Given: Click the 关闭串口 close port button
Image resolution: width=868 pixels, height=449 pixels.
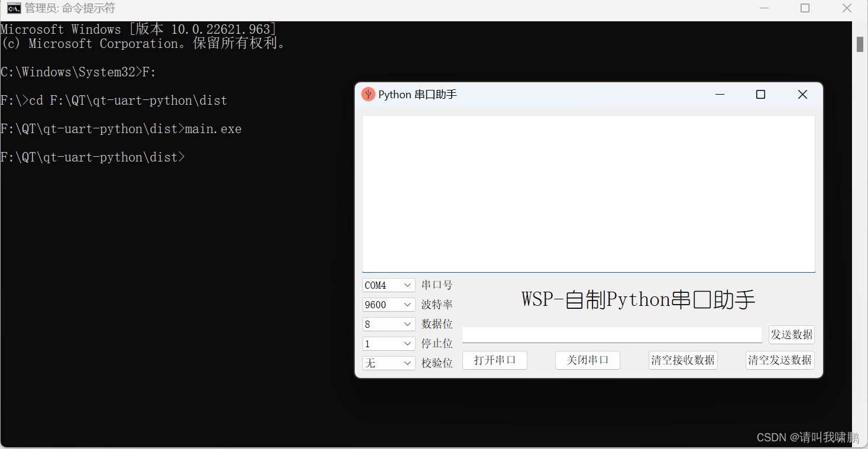Looking at the screenshot, I should (587, 360).
